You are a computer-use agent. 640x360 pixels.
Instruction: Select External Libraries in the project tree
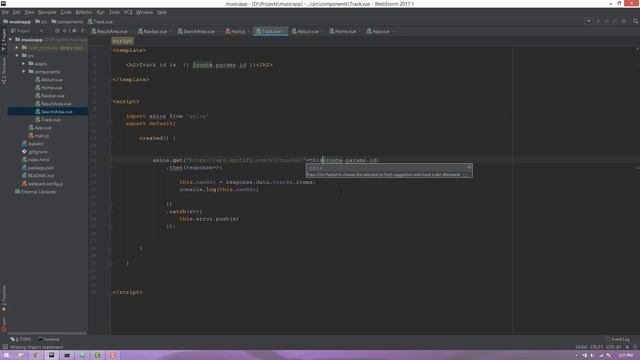point(35,192)
